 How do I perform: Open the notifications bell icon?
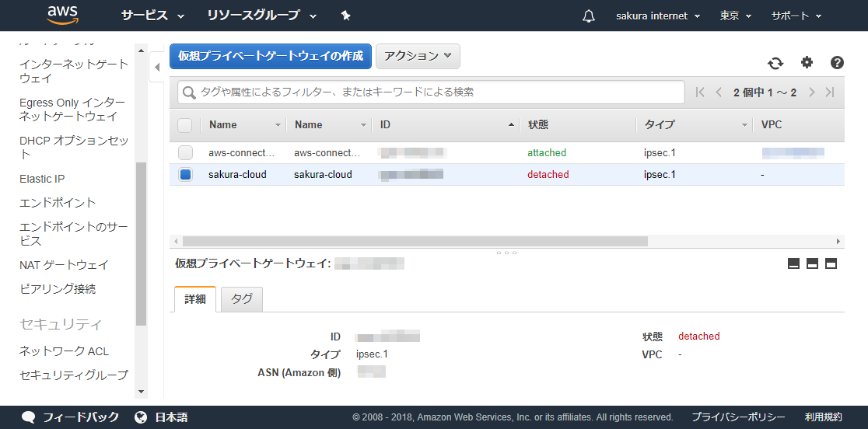point(588,16)
